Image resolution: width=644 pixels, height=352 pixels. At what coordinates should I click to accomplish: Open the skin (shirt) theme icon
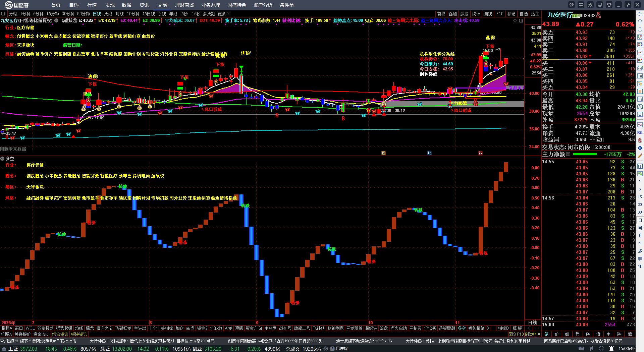point(609,5)
